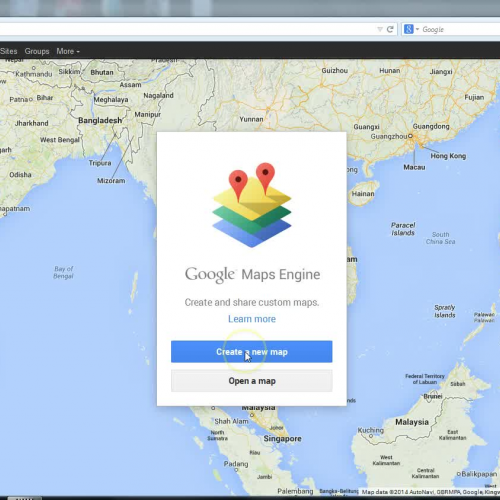Screen dimensions: 500x500
Task: Click the Odisha state label
Action: [x=20, y=175]
